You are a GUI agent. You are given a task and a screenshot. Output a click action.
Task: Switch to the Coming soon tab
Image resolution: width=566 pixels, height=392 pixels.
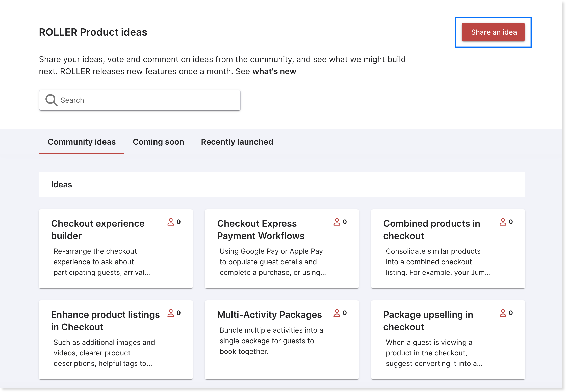[x=158, y=142]
